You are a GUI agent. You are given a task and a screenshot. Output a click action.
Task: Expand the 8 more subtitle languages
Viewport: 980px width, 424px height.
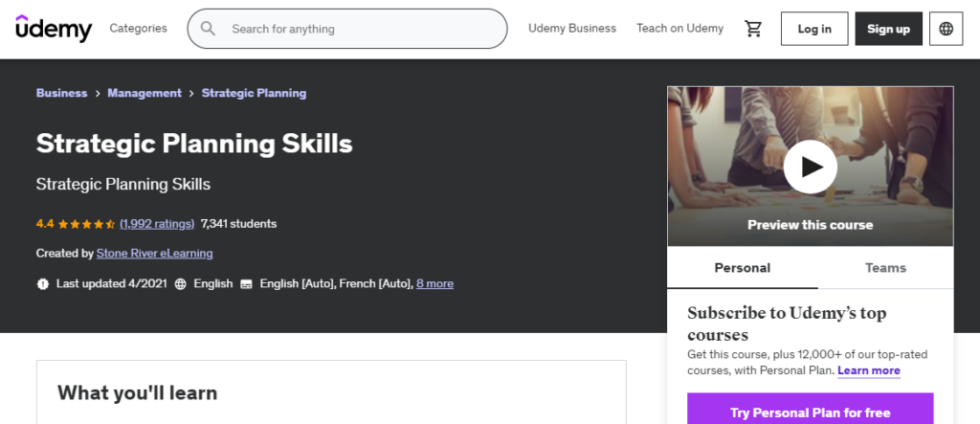click(435, 284)
